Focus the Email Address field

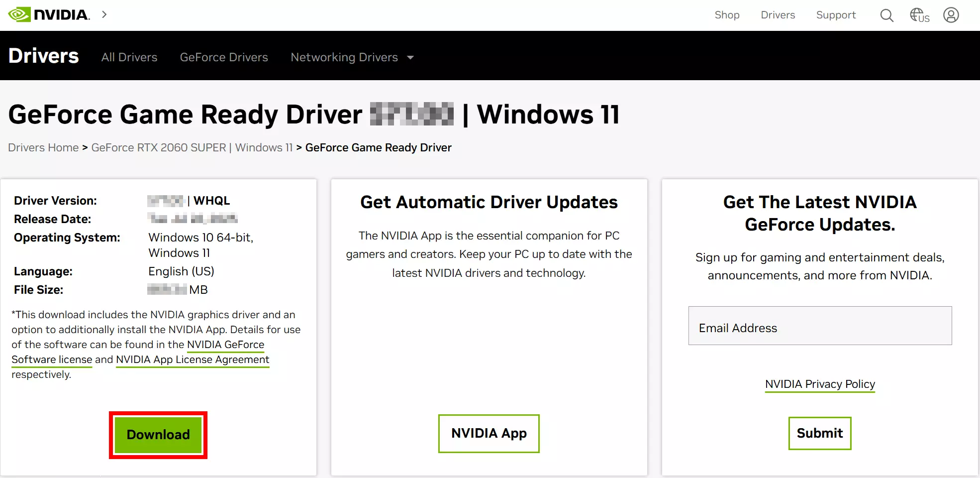tap(820, 326)
